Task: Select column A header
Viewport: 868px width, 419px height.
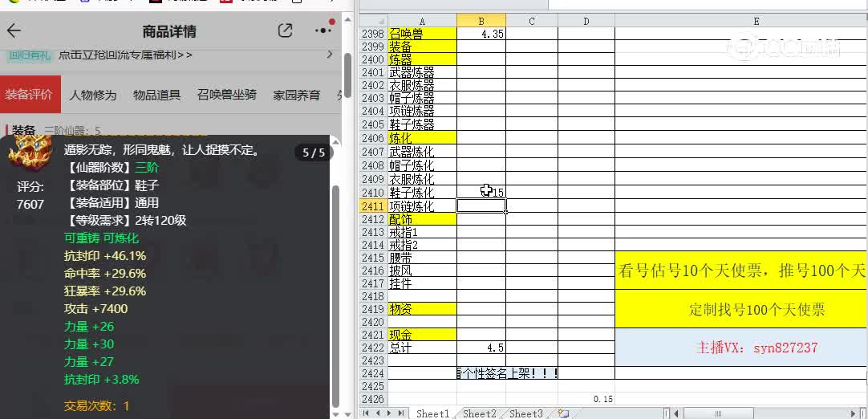Action: (423, 21)
